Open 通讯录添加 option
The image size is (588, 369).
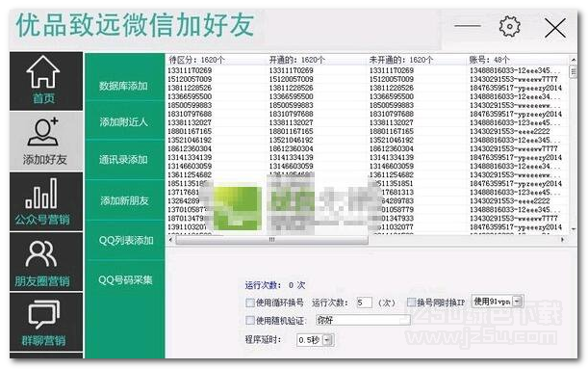123,160
